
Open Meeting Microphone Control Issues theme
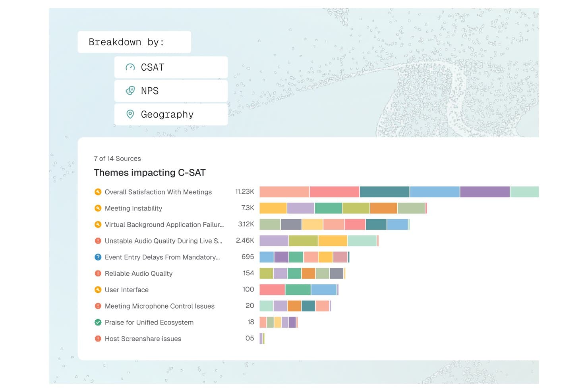coord(160,306)
